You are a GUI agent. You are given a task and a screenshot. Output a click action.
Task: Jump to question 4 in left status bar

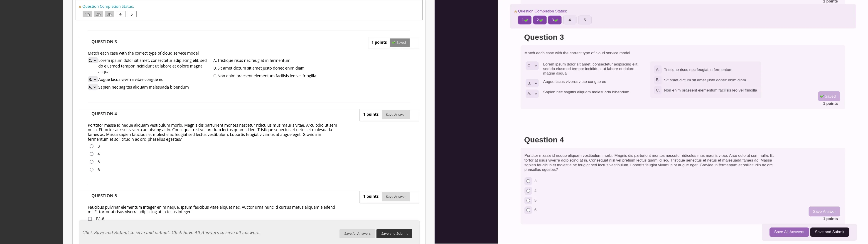(x=121, y=14)
